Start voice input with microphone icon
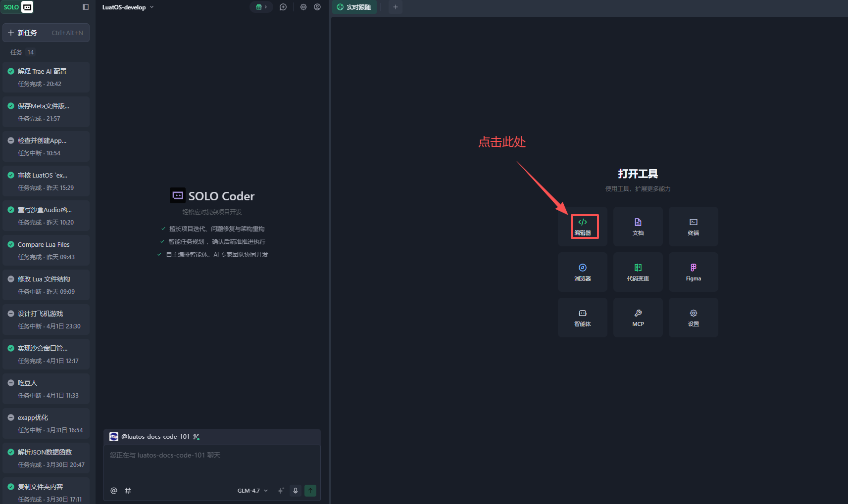 coord(296,491)
